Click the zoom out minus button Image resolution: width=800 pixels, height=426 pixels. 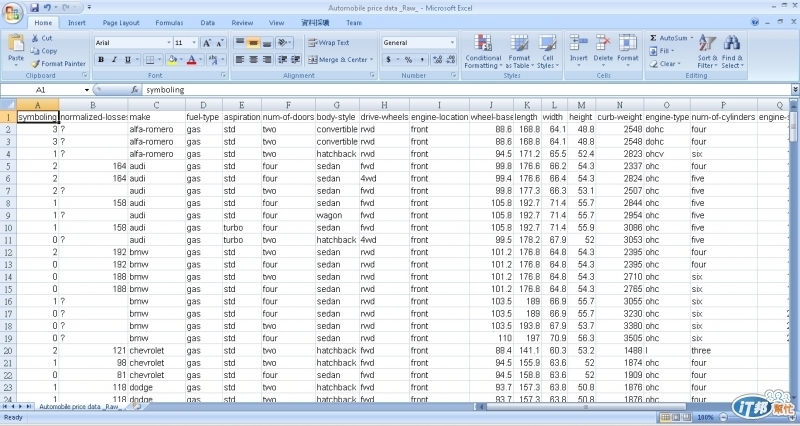(x=723, y=417)
